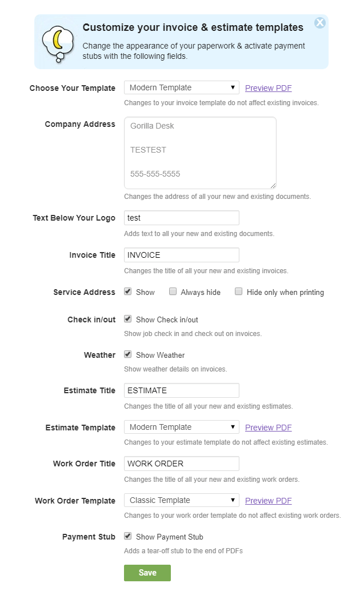This screenshot has height=611, width=364.
Task: Dismiss the customize templates info banner
Action: (319, 23)
